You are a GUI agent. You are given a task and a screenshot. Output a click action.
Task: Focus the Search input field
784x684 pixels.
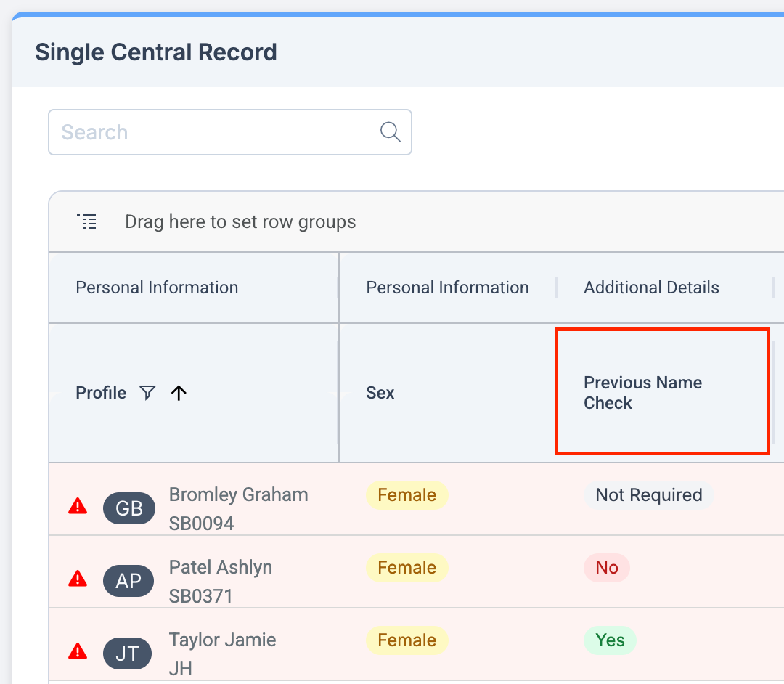pos(230,132)
